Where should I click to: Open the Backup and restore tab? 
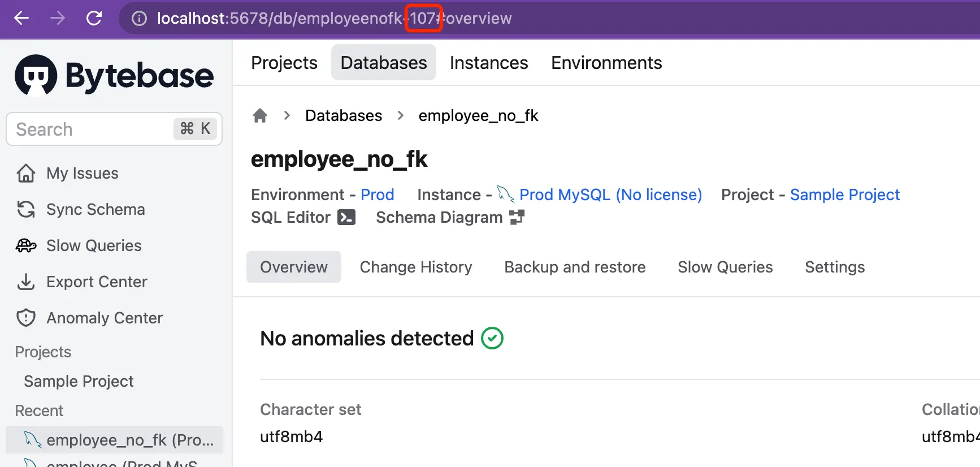[x=575, y=267]
